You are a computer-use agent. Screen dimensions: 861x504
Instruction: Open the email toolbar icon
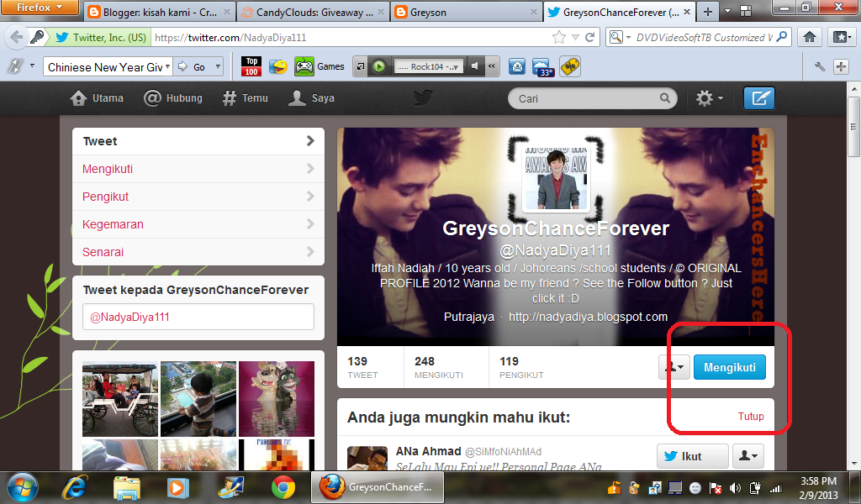(x=517, y=67)
